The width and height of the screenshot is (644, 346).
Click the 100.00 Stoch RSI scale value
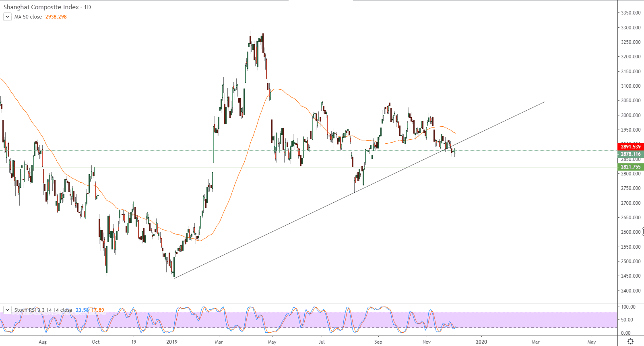(628, 307)
